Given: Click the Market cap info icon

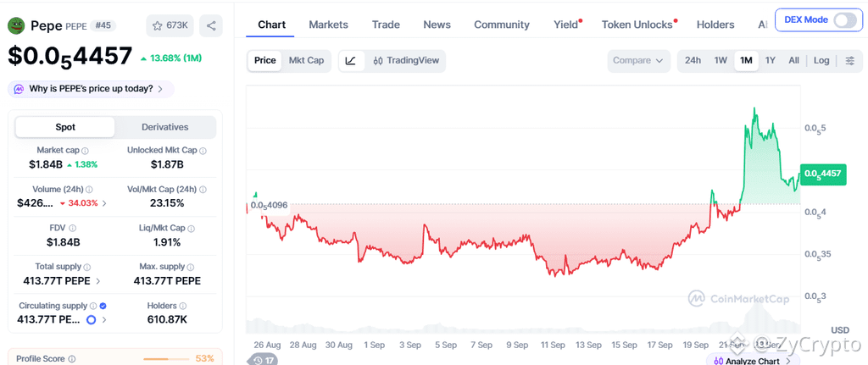Looking at the screenshot, I should point(85,151).
